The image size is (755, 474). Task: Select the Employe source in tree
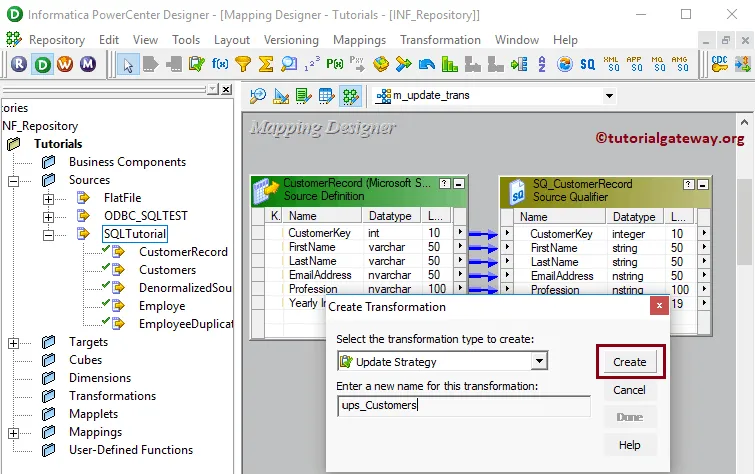[x=162, y=306]
